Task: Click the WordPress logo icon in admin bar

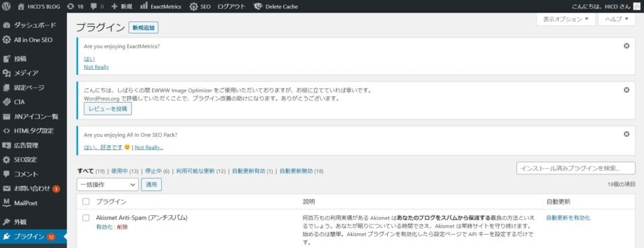Action: pyautogui.click(x=6, y=6)
